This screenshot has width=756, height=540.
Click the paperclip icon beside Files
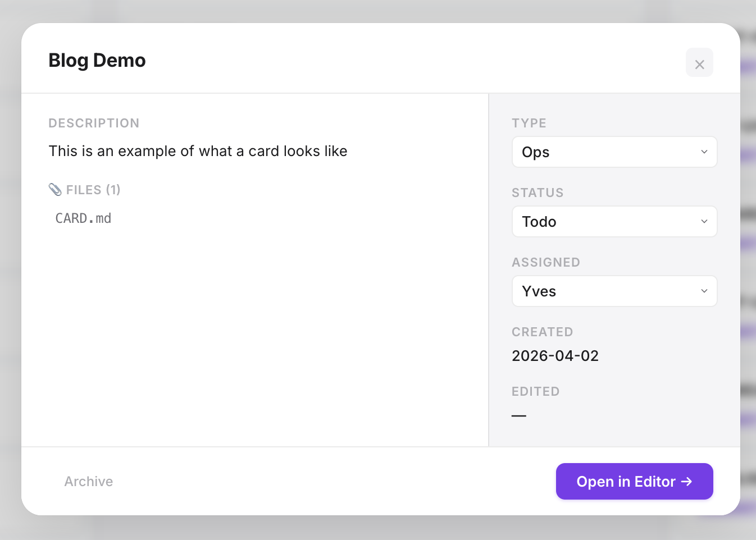coord(55,190)
